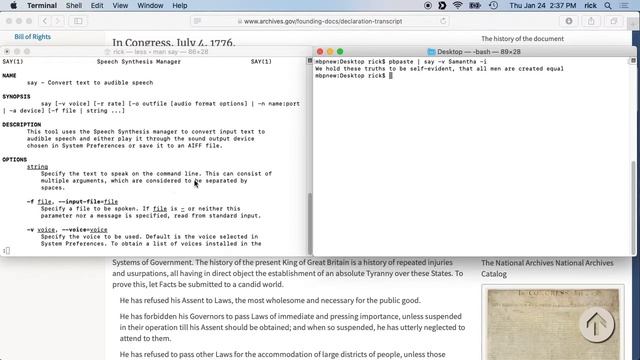Open the Shell menu

pos(74,5)
